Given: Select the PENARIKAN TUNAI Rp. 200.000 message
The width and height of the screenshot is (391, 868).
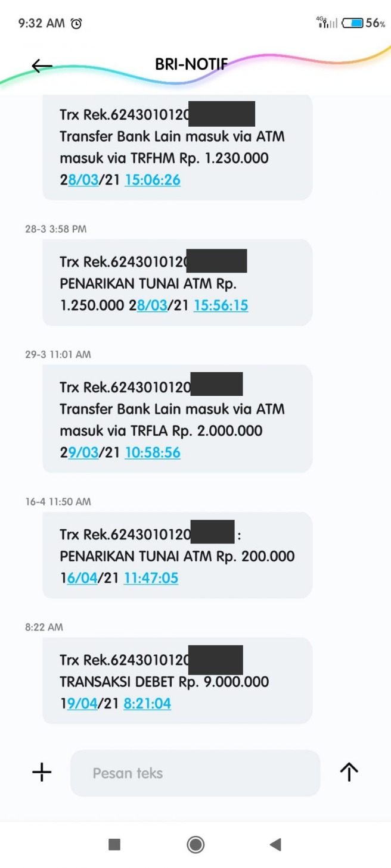Looking at the screenshot, I should tap(178, 555).
